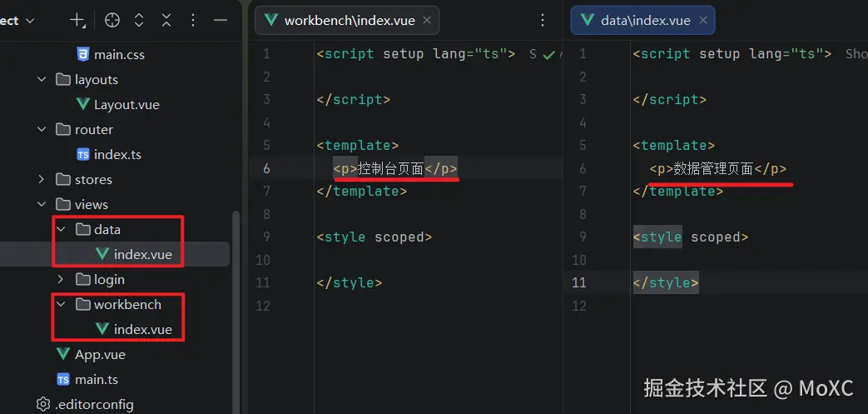Click the gear icon of .editorconfig
The width and height of the screenshot is (868, 414).
point(42,404)
